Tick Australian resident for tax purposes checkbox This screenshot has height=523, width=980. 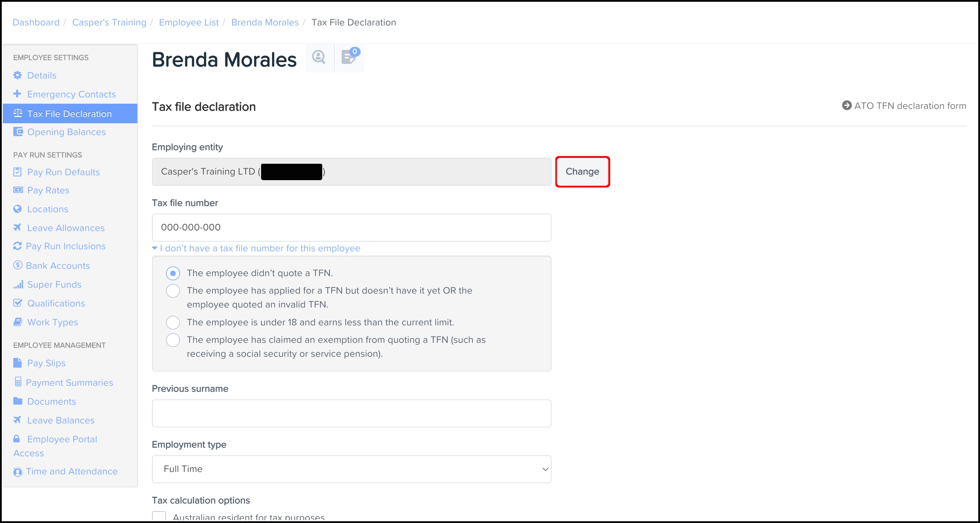159,516
